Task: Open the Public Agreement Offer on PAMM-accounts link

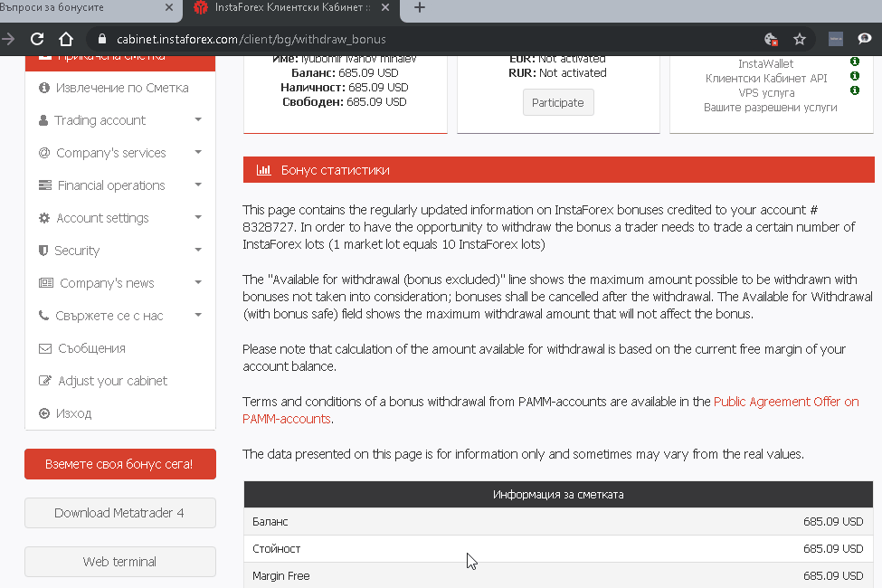Action: 551,410
